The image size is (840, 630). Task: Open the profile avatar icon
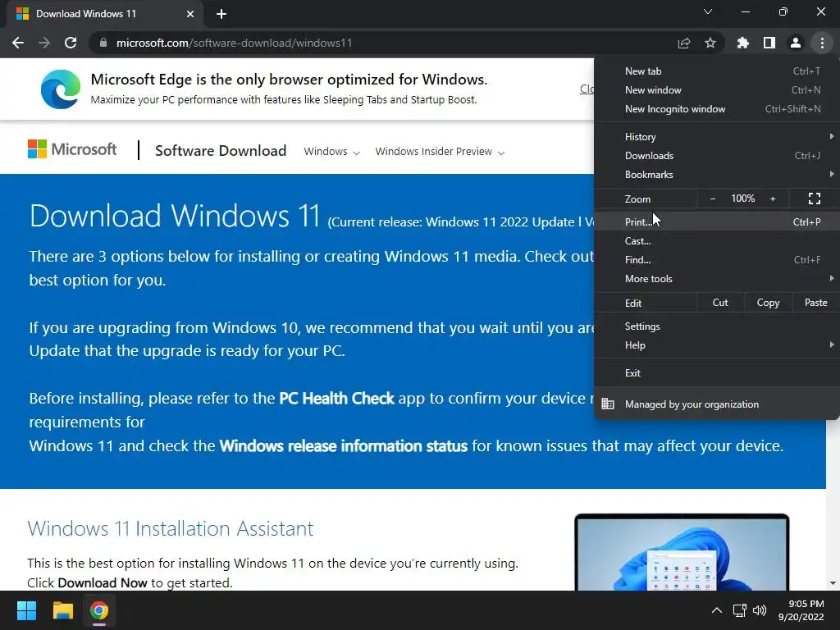[796, 43]
